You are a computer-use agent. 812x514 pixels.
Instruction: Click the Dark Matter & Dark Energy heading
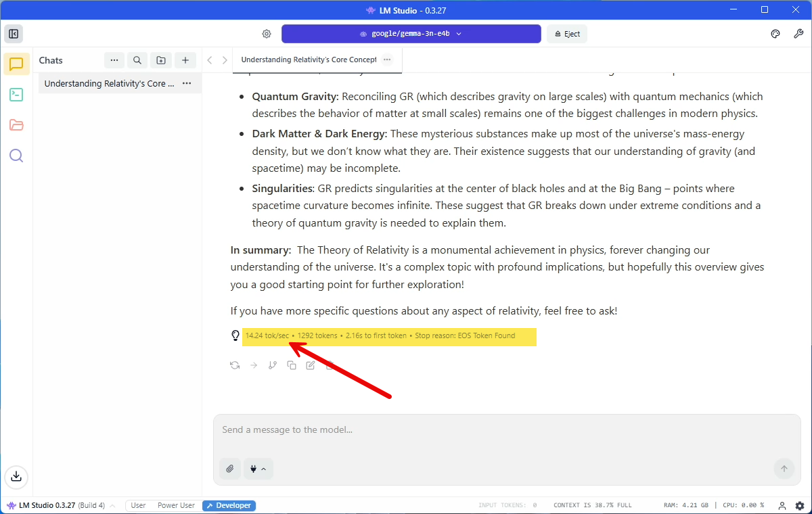(319, 134)
